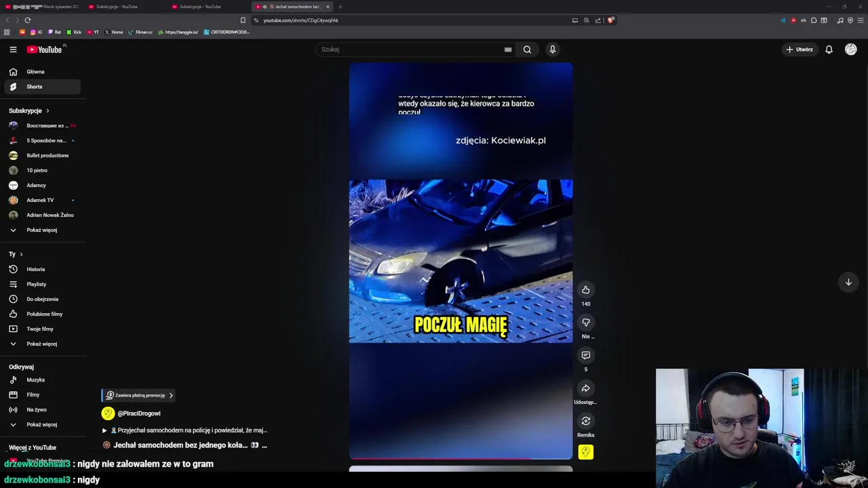Go to next short with down arrow
The image size is (868, 488).
(x=848, y=282)
